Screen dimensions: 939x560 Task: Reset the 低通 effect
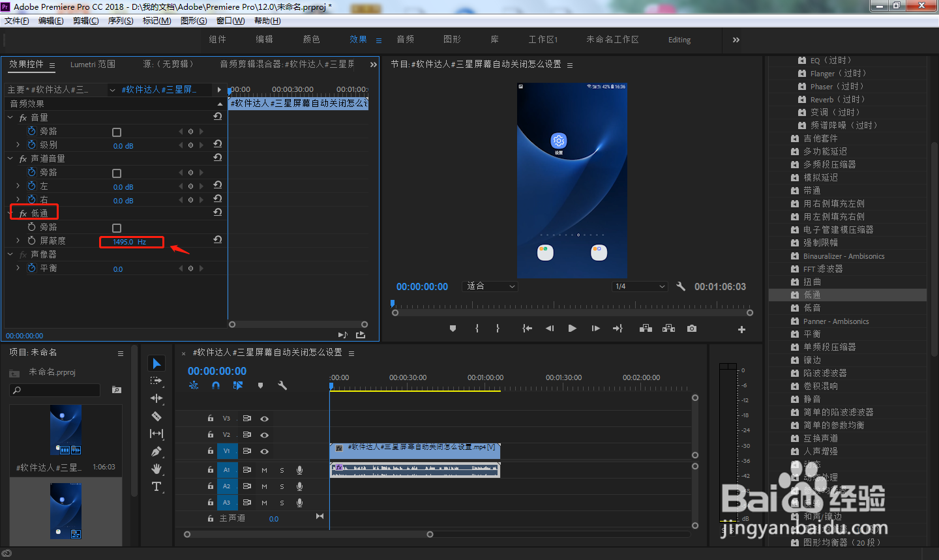[218, 213]
